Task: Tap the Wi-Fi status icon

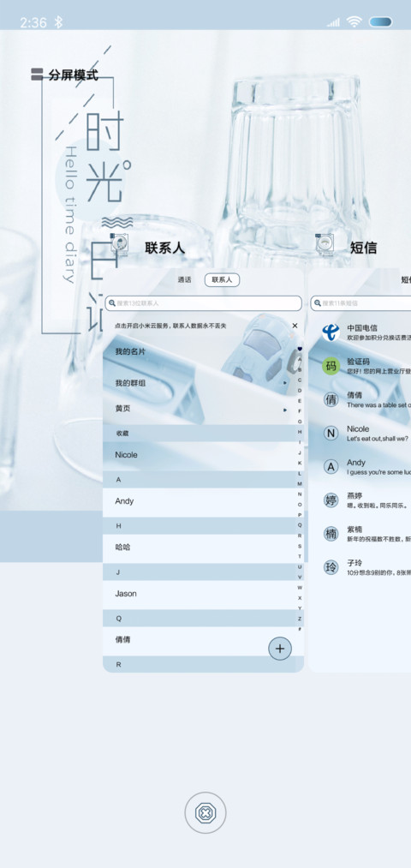Action: tap(354, 21)
